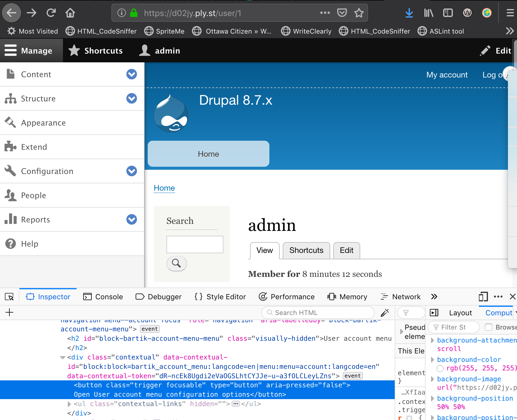Toggle Responsive Design Mode in DevTools
This screenshot has height=420, width=517.
point(483,297)
